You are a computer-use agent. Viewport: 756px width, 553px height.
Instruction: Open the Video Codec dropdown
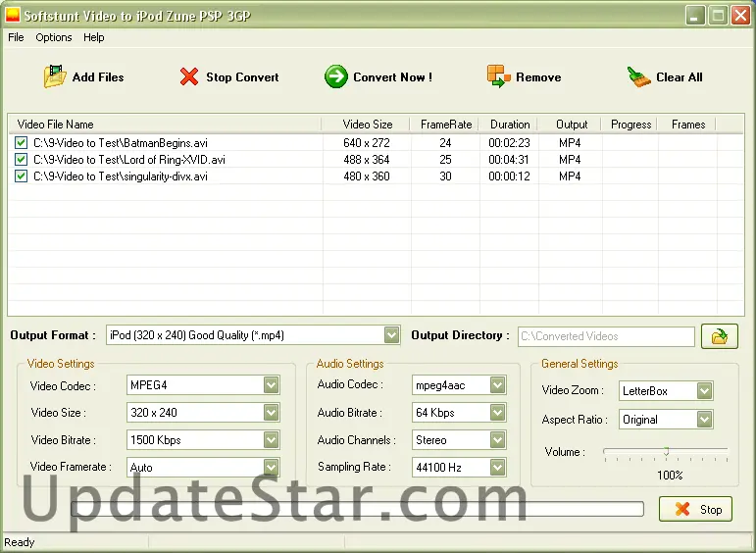point(271,385)
